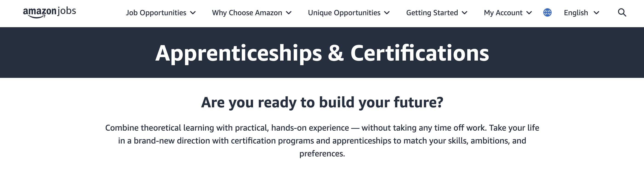The width and height of the screenshot is (644, 176).
Task: Select Job Opportunities in the navigation bar
Action: tap(156, 12)
